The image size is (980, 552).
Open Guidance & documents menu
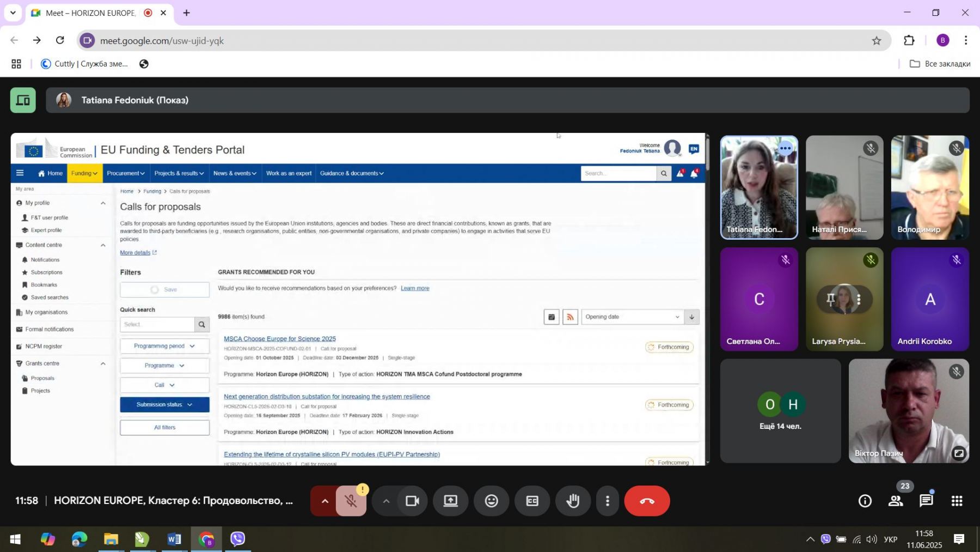pos(352,173)
